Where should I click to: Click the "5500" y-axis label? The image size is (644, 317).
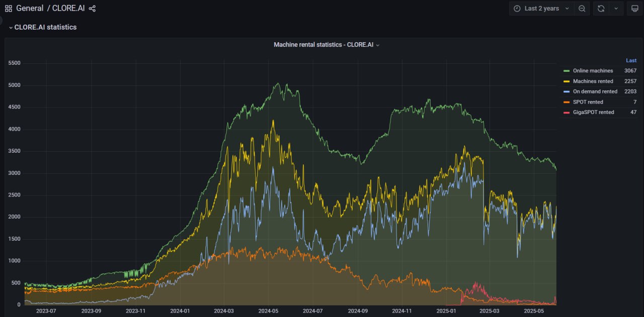click(15, 63)
